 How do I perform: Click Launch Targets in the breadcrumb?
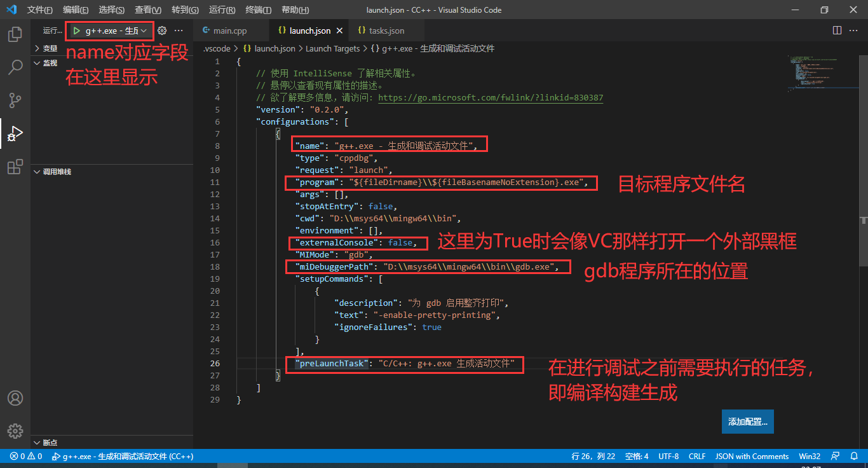tap(332, 48)
